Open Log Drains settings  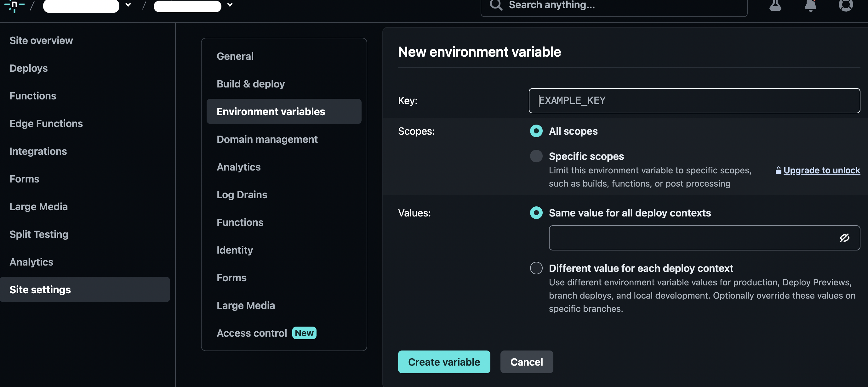pos(242,194)
